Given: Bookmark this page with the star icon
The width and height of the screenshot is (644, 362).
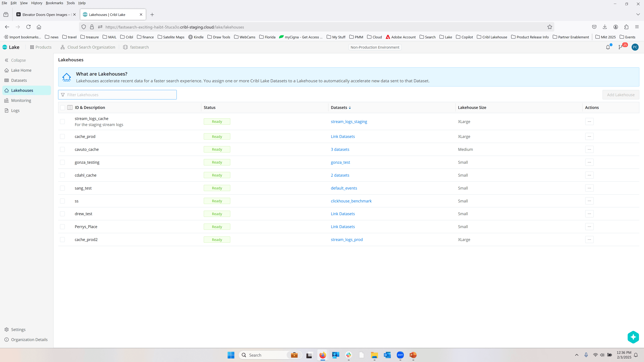Looking at the screenshot, I should (x=550, y=27).
